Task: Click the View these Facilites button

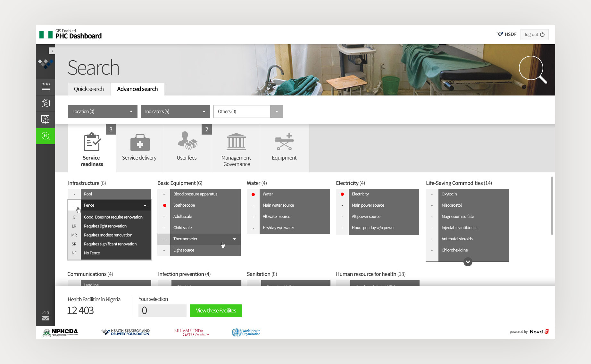Action: 216,311
